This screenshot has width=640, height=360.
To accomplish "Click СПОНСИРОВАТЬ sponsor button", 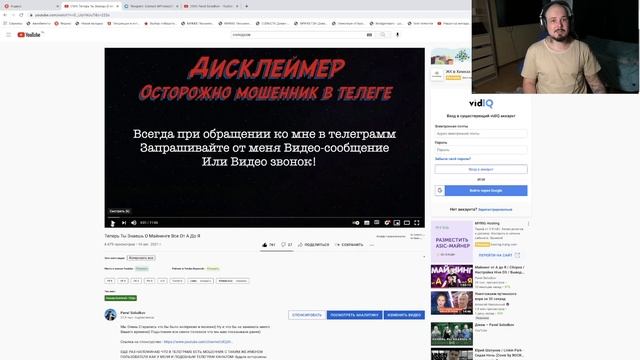I will point(307,315).
